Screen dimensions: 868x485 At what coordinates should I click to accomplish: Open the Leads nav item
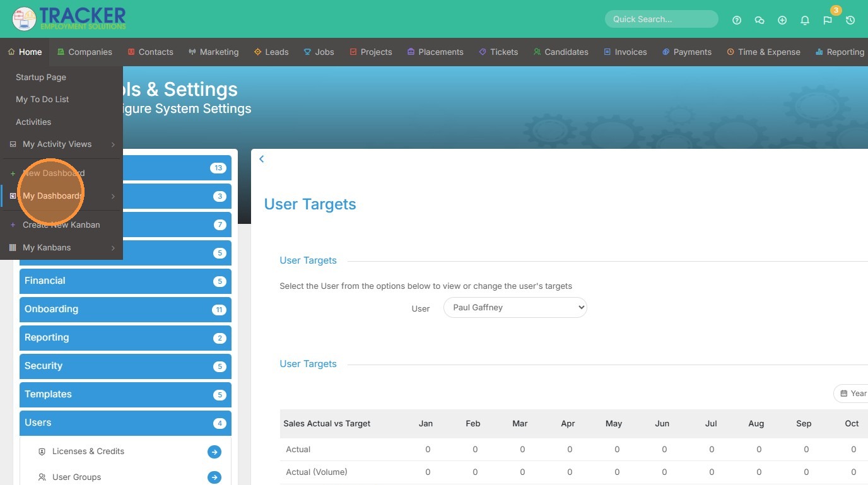point(271,52)
